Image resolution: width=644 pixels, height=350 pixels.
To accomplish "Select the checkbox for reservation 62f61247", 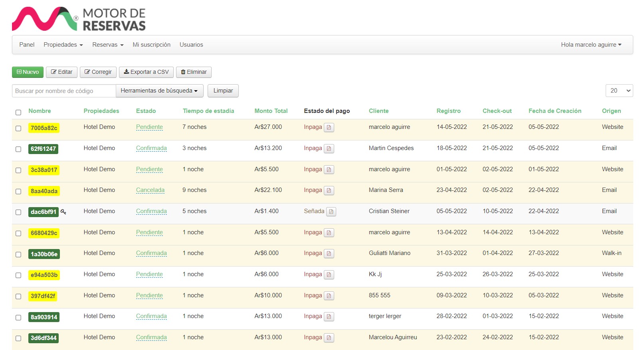I will point(18,149).
